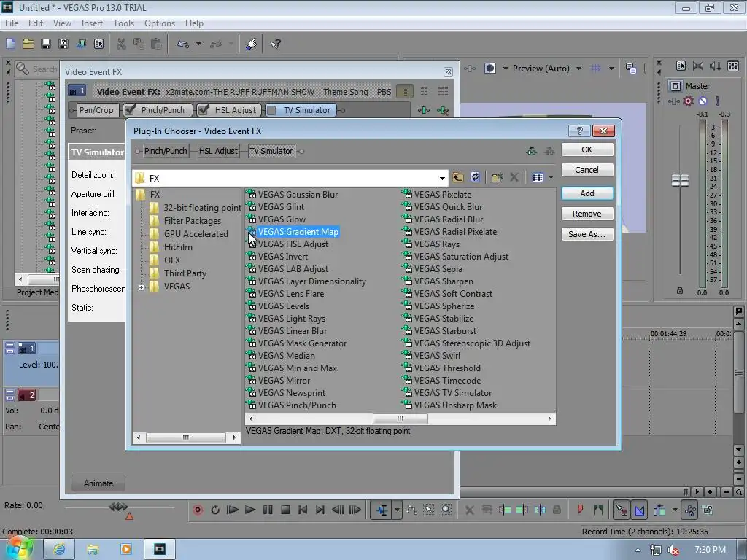
Task: Click the Save As... button
Action: click(x=587, y=234)
